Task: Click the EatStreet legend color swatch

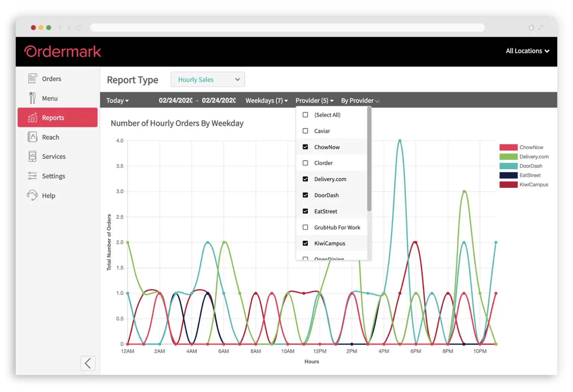Action: 508,175
